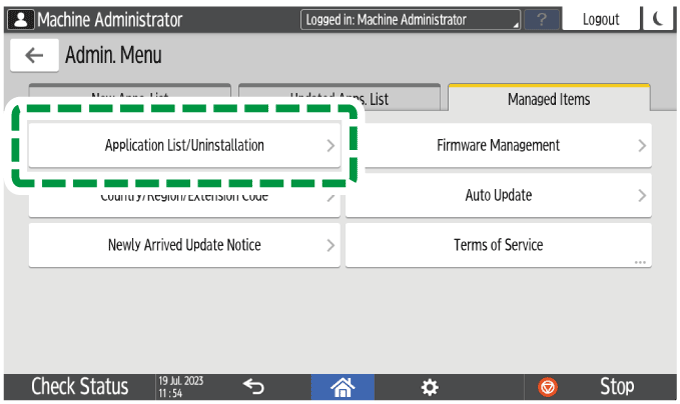Viewport: 680px width, 404px height.
Task: Select the Updated Apps. List tab
Action: point(339,99)
